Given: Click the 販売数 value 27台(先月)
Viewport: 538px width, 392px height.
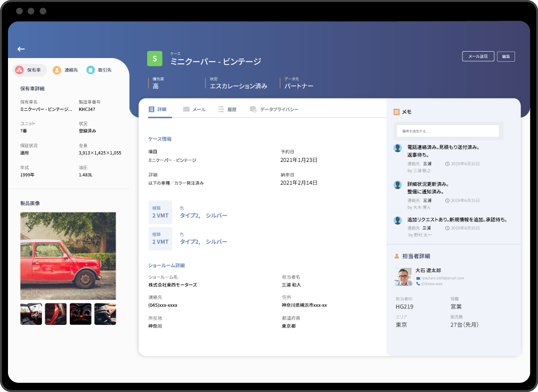Looking at the screenshot, I should [464, 325].
